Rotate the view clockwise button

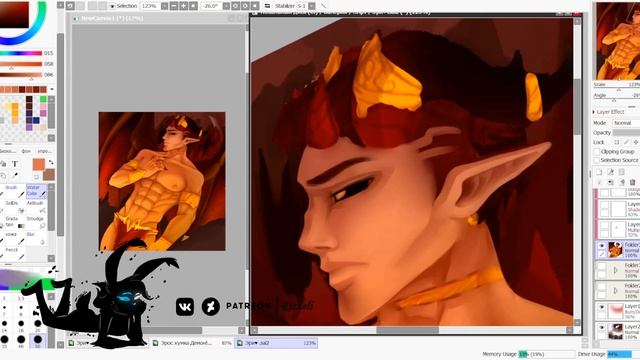[245, 6]
